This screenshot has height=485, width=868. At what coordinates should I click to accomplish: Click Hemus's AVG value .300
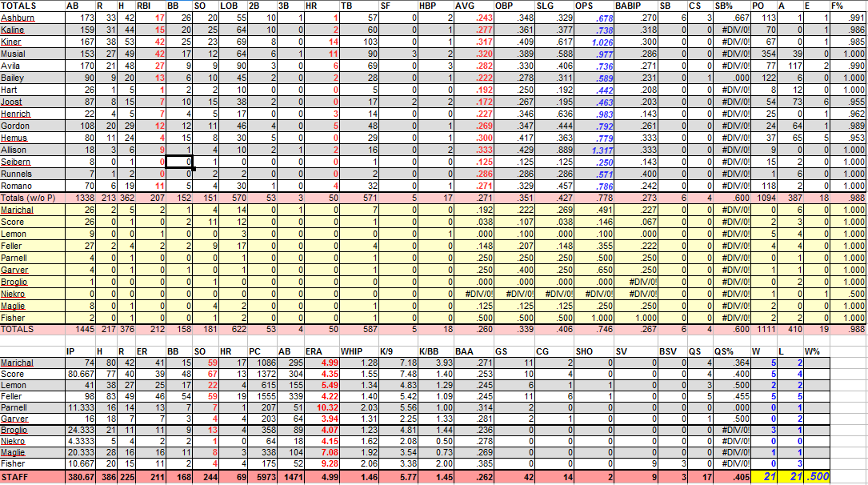point(474,138)
